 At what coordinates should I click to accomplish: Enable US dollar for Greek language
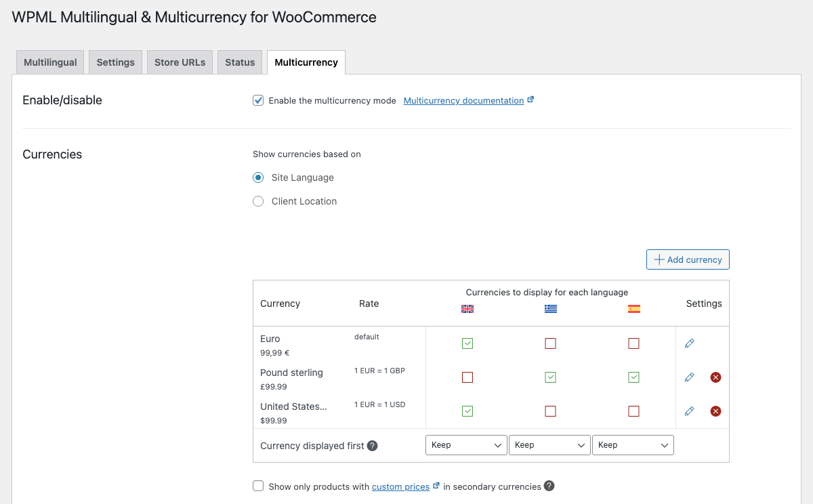551,411
